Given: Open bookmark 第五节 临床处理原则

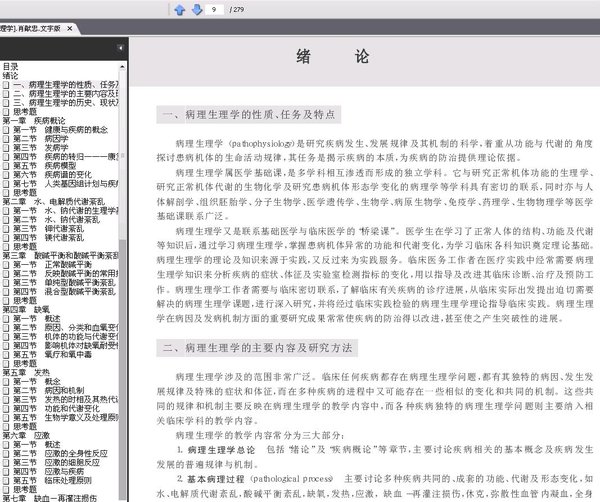Looking at the screenshot, I should point(52,481).
